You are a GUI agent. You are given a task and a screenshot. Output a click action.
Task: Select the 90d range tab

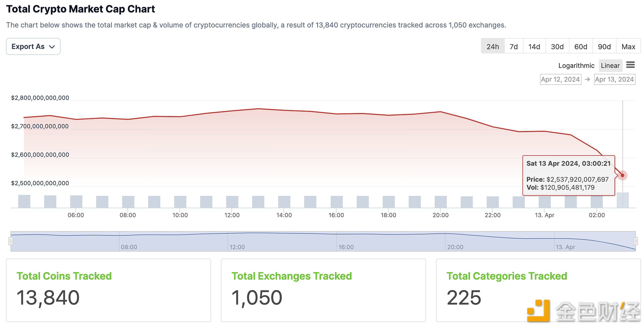(x=604, y=46)
